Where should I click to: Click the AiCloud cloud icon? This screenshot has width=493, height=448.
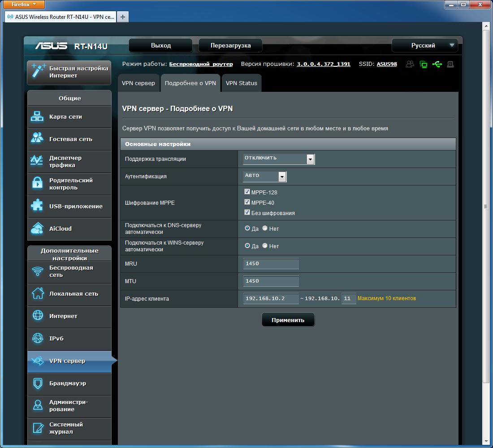pos(37,228)
